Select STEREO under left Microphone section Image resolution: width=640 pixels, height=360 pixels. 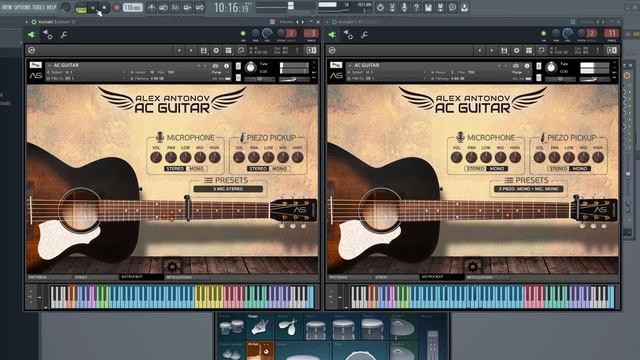(x=175, y=168)
